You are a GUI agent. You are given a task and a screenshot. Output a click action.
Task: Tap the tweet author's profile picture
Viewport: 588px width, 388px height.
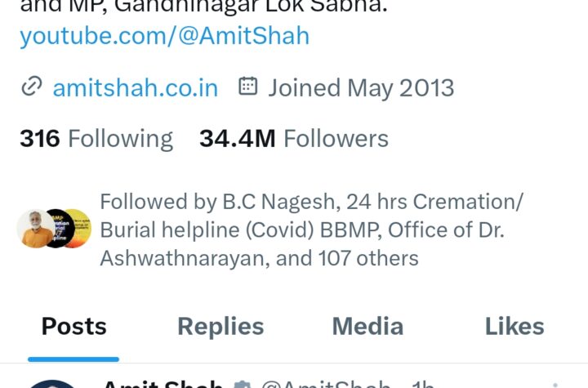(x=52, y=384)
